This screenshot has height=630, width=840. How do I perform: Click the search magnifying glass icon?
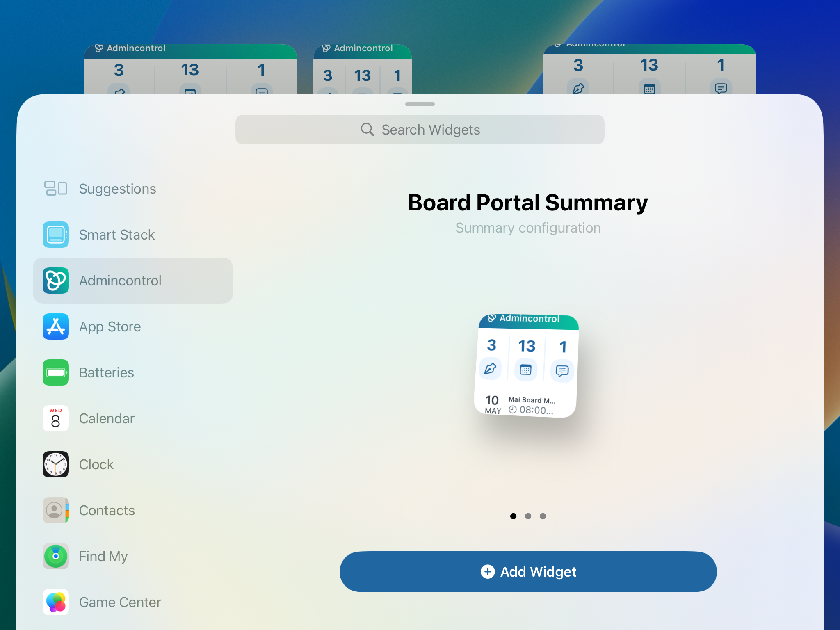click(367, 130)
